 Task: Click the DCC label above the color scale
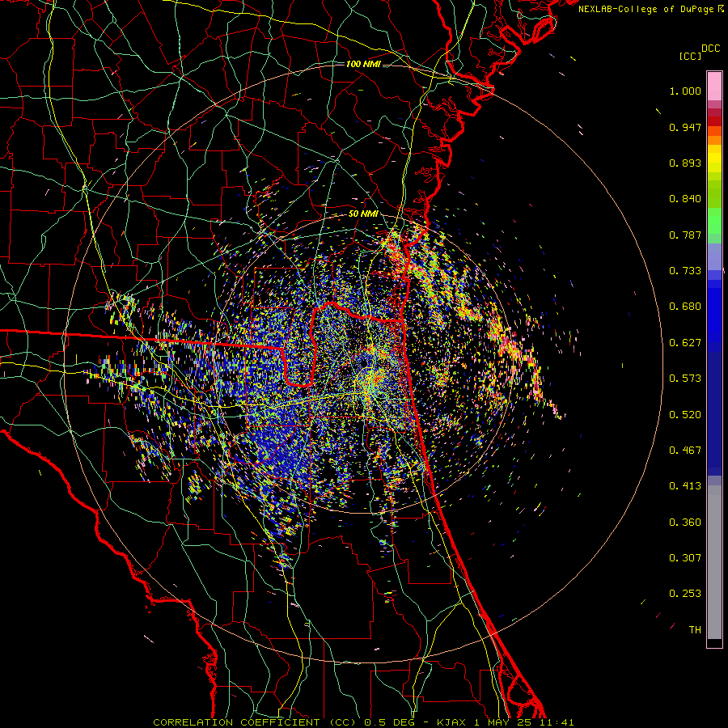point(710,49)
